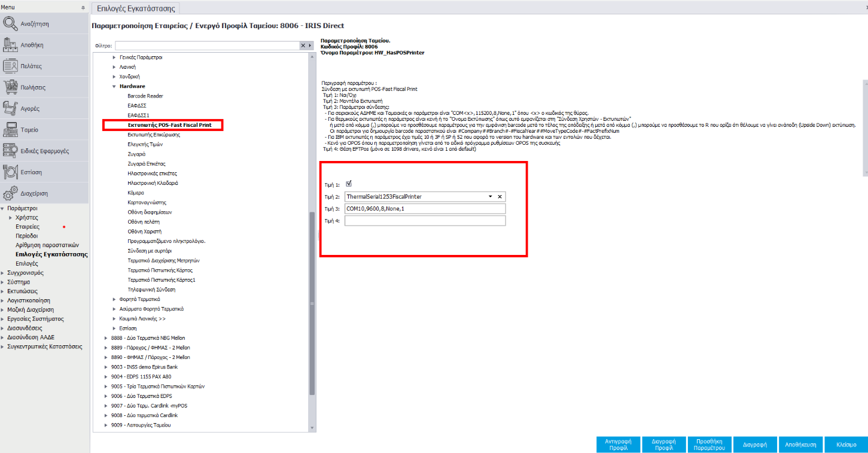
Task: Select the Customers (Πελάτες) icon
Action: tap(11, 66)
